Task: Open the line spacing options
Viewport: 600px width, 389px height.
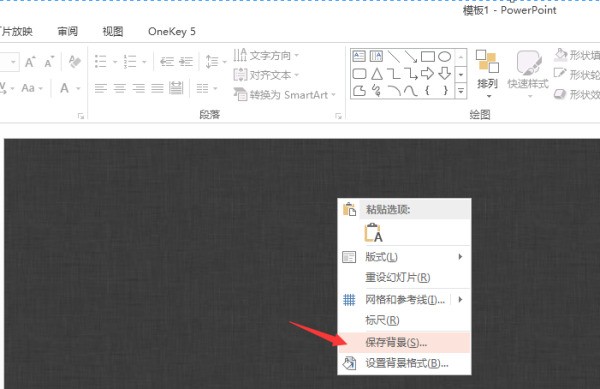Action: coord(215,61)
